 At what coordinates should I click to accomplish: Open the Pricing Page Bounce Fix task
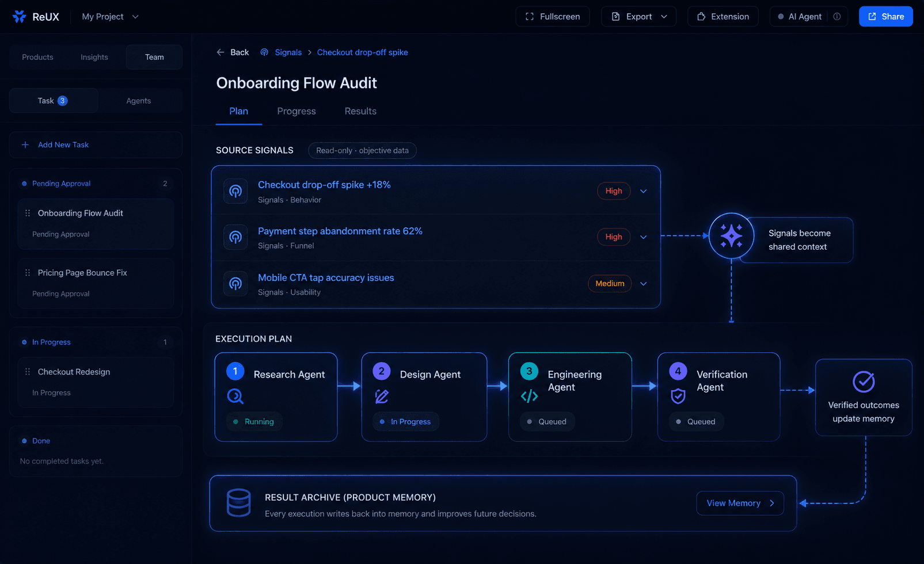(x=96, y=283)
